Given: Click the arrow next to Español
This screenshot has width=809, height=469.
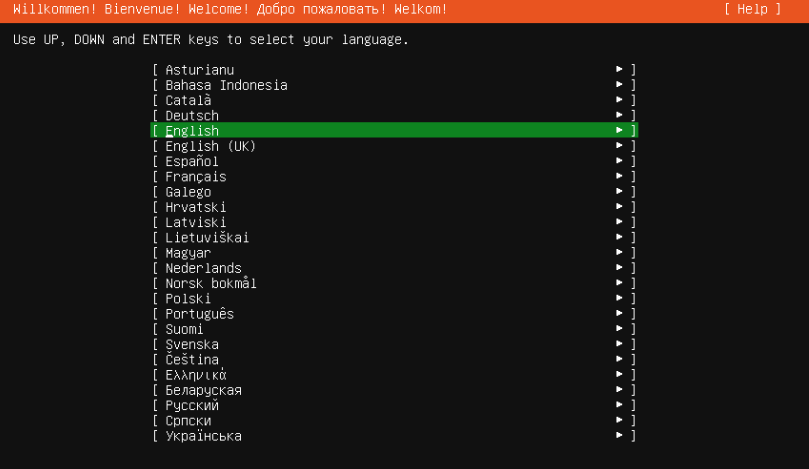Looking at the screenshot, I should click(x=619, y=160).
